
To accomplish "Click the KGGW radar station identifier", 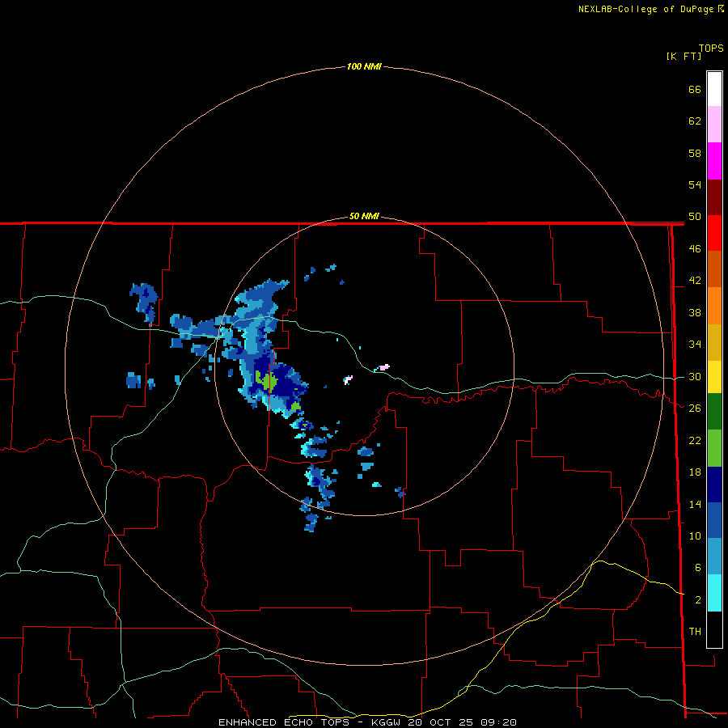I will coord(387,722).
